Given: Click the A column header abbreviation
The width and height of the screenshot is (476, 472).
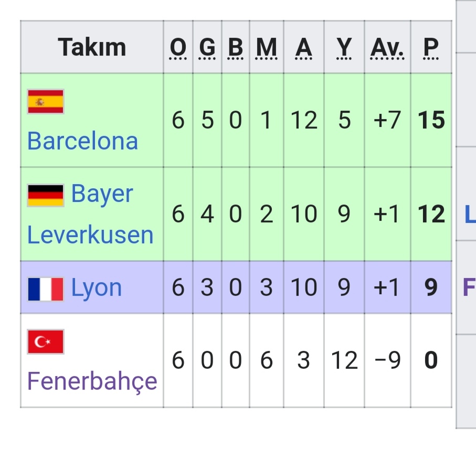Looking at the screenshot, I should (x=303, y=48).
